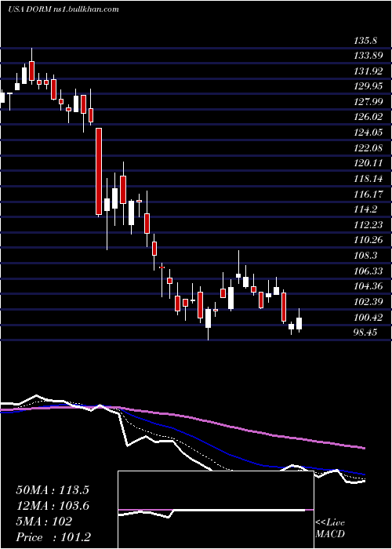Click the pink 50MA line at its right end
The image size is (392, 549).
point(362,448)
